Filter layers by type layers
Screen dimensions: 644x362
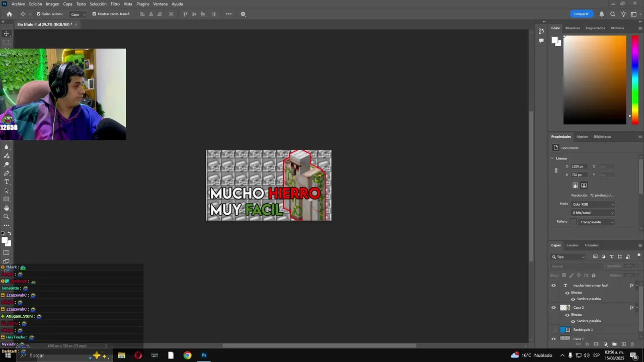point(612,257)
